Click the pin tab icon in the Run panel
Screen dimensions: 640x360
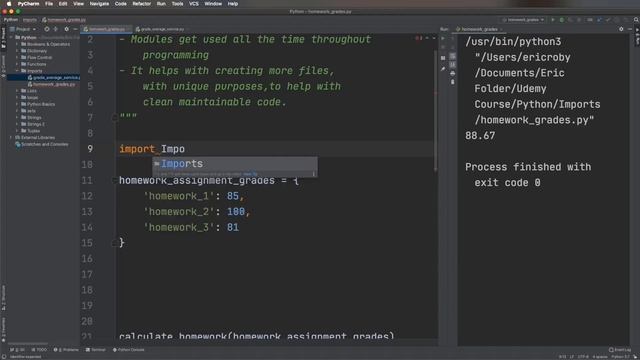[443, 69]
